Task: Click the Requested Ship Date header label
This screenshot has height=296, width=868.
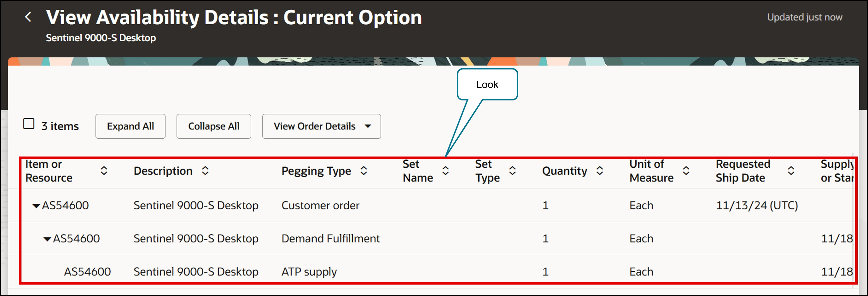Action: coord(743,170)
